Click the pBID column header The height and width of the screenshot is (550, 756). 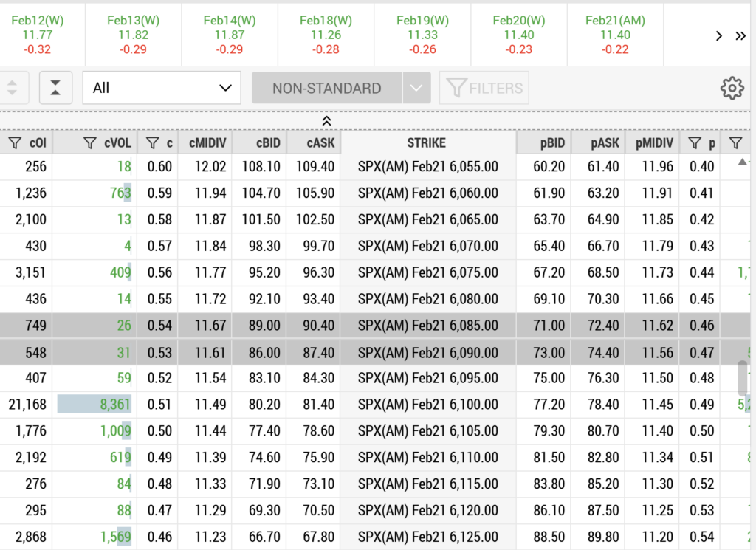coord(543,143)
